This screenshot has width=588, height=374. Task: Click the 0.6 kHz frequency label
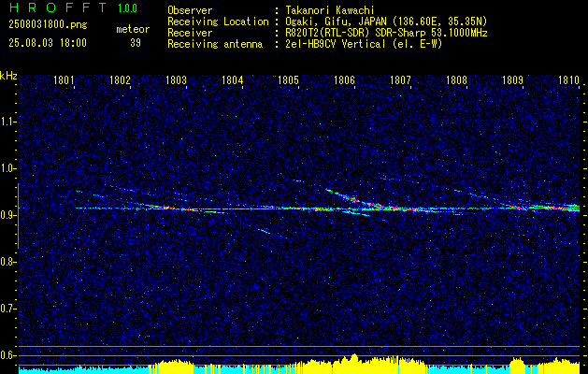[8, 355]
